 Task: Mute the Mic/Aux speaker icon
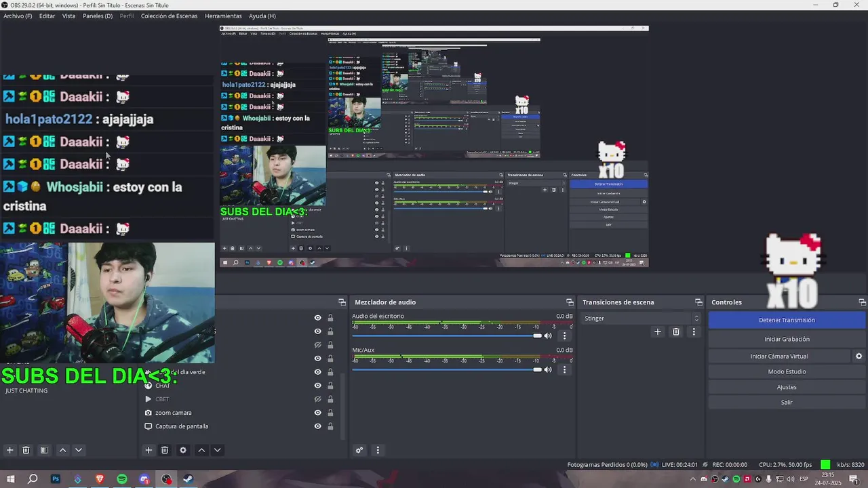[x=548, y=370]
